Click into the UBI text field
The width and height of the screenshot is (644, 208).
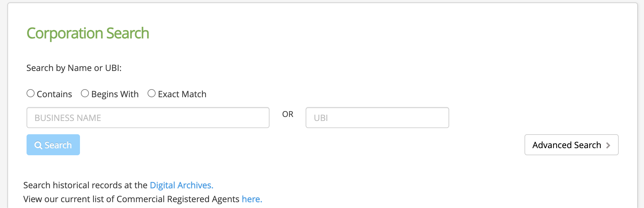[377, 118]
